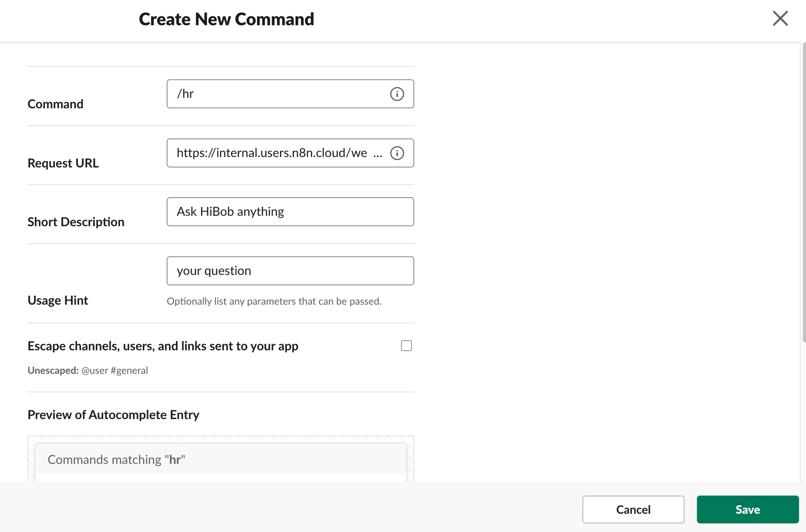Image resolution: width=806 pixels, height=532 pixels.
Task: Click the Short Description label
Action: coord(76,222)
